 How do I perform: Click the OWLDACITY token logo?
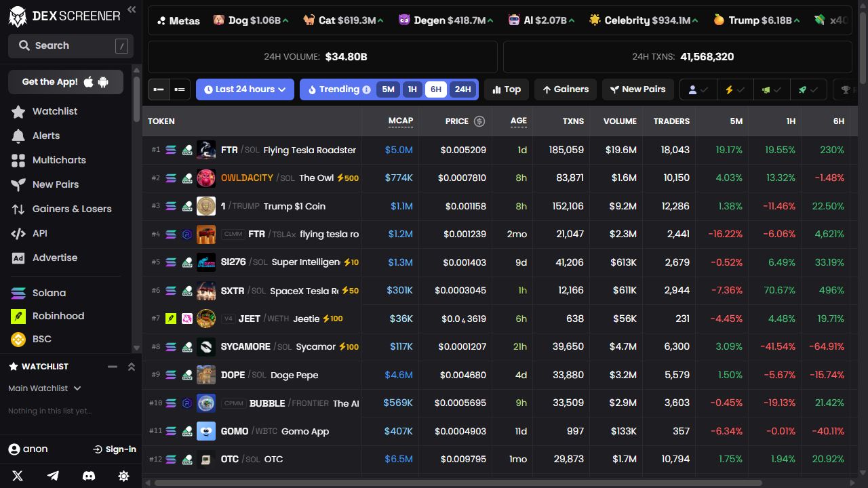pyautogui.click(x=206, y=178)
